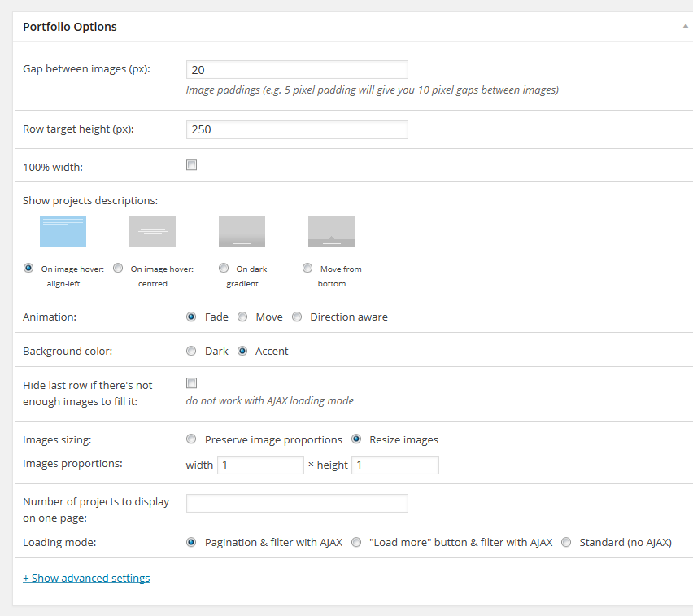Click the Gap between images input field
Image resolution: width=693 pixels, height=616 pixels.
[297, 70]
